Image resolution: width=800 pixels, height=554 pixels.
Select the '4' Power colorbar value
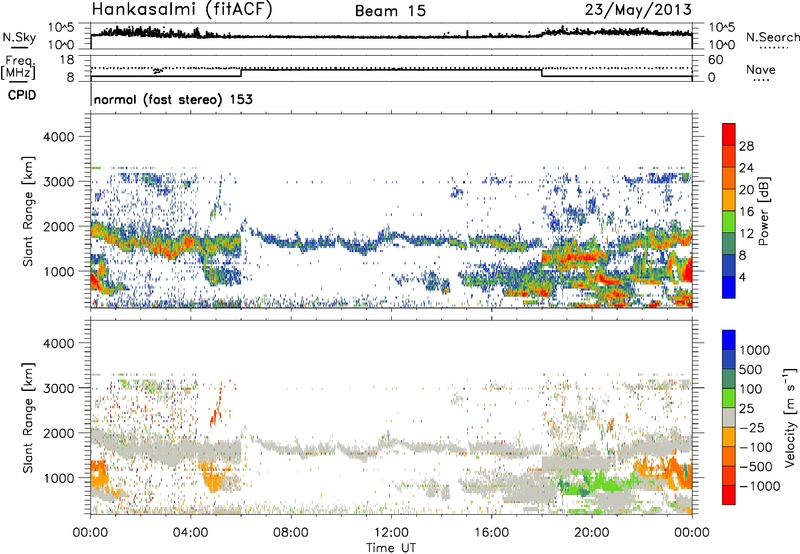(x=743, y=277)
